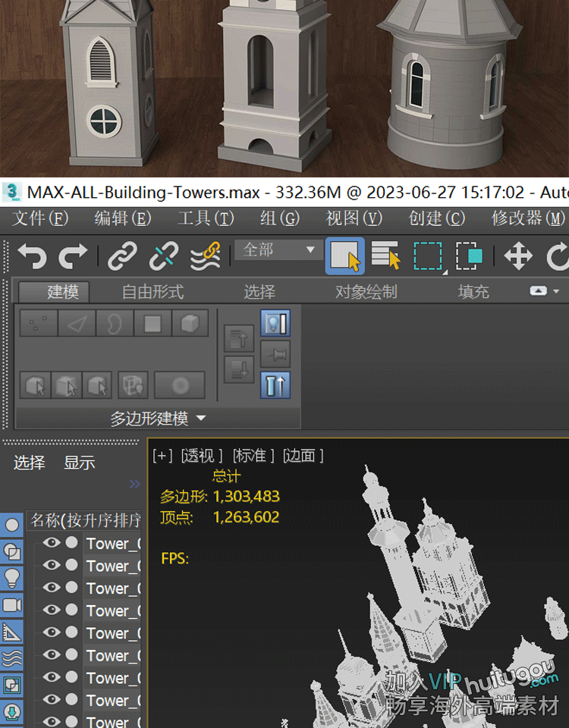
Task: Toggle the lights filter bulb in explorer sidebar
Action: [12, 577]
